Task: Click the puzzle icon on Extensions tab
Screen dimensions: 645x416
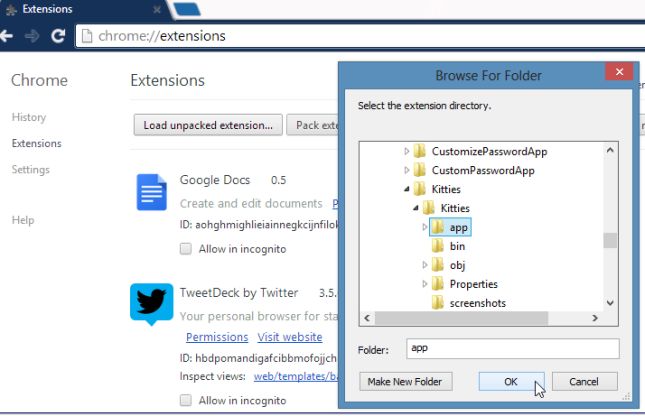Action: (x=11, y=10)
